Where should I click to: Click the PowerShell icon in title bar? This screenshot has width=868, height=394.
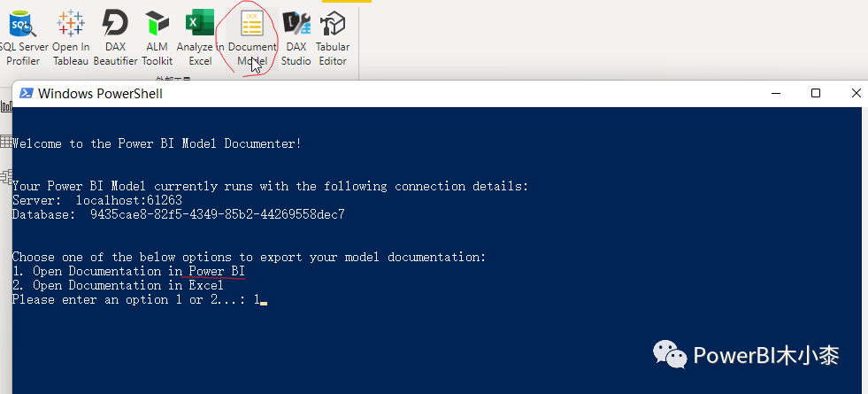[27, 94]
